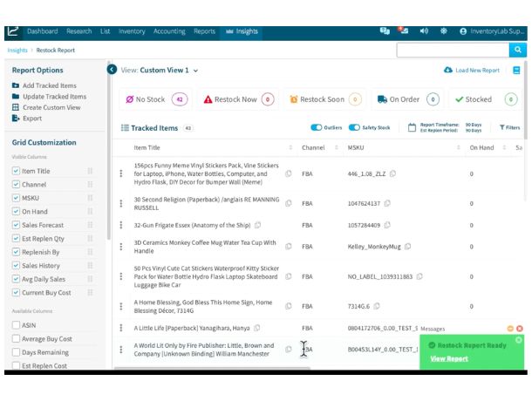This screenshot has width=532, height=401.
Task: Open row menu for A Little Life
Action: [x=121, y=328]
